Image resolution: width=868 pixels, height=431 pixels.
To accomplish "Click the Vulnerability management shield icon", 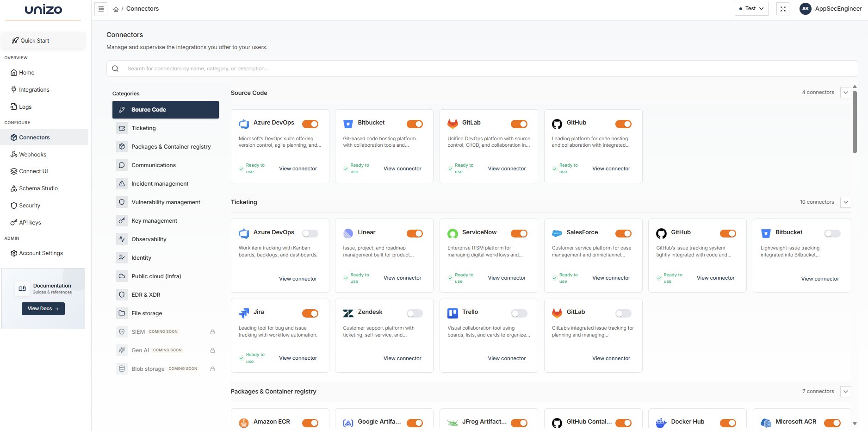I will coord(122,202).
